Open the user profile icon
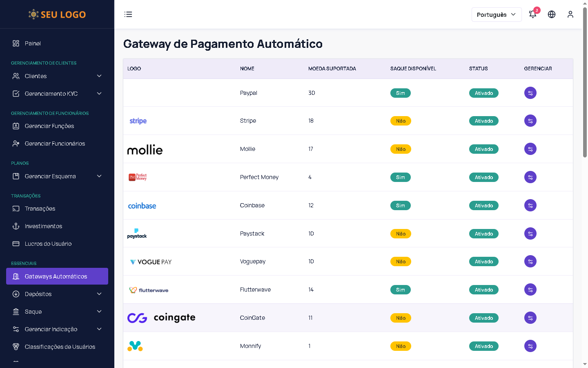Viewport: 588px width, 368px height. pyautogui.click(x=570, y=14)
